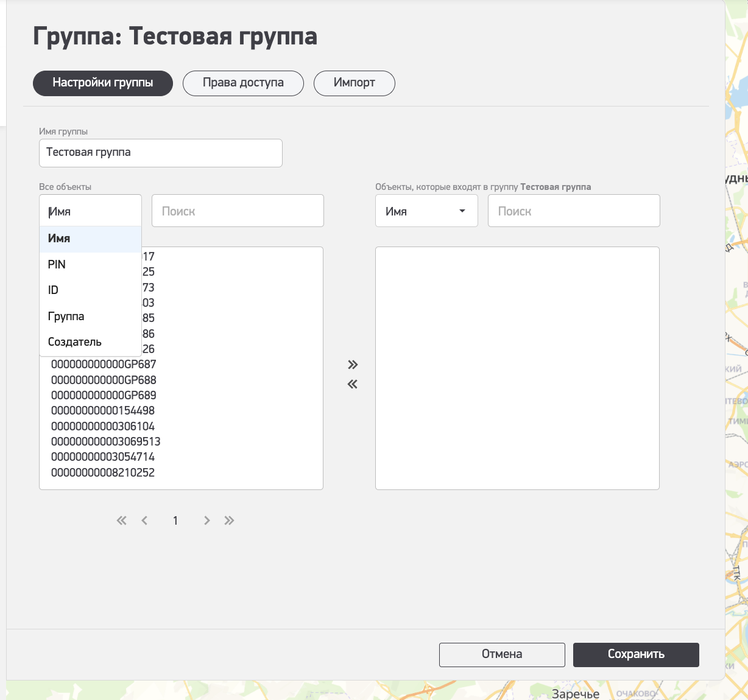This screenshot has height=700, width=748.
Task: Go to previous page of objects list
Action: 144,520
